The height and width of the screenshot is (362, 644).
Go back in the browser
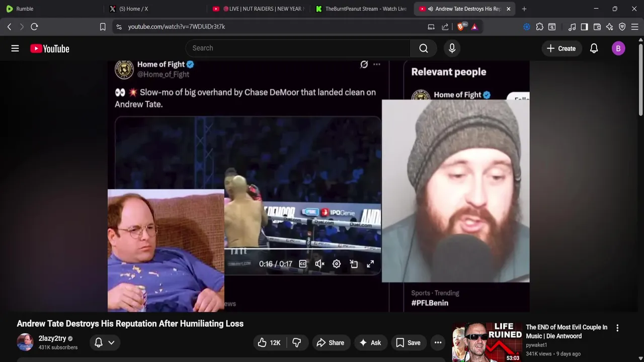pyautogui.click(x=9, y=27)
